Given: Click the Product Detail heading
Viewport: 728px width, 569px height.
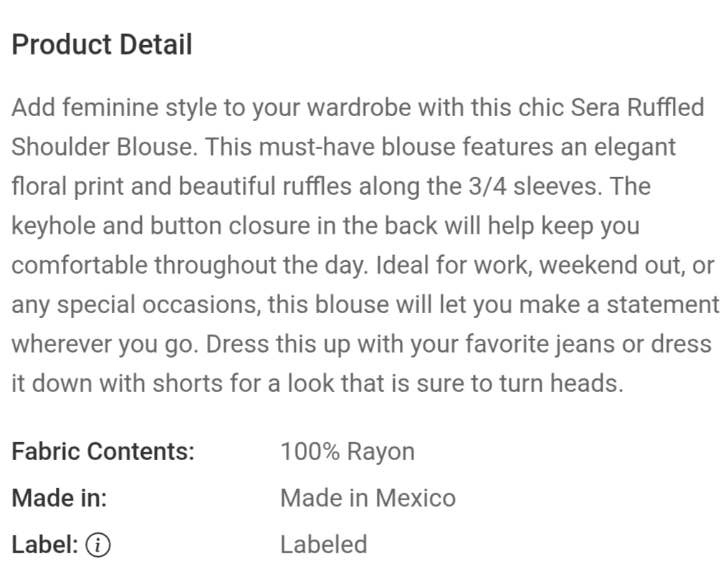Looking at the screenshot, I should [x=102, y=44].
